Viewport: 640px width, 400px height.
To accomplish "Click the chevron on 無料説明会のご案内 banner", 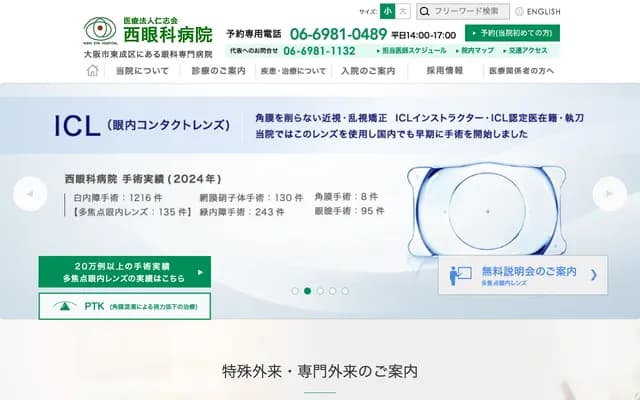I will click(594, 275).
